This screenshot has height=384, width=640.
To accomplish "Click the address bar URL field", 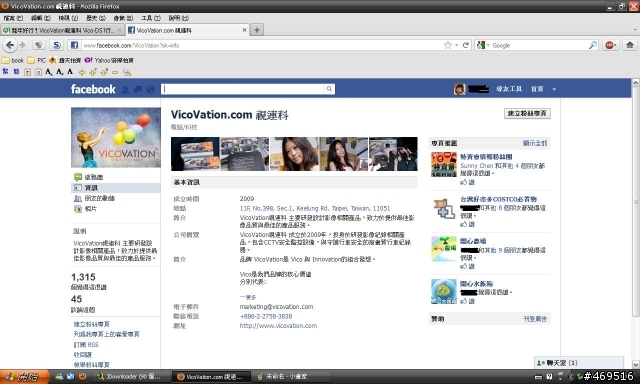I will coord(261,45).
